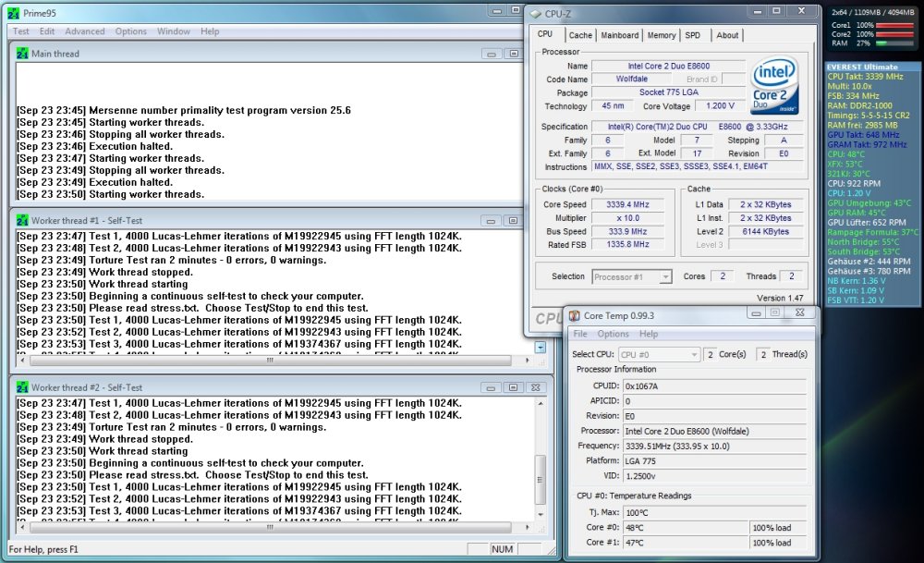Click the 'Version 1.47' label in CPU-Z
Image resolution: width=924 pixels, height=563 pixels.
tap(780, 298)
